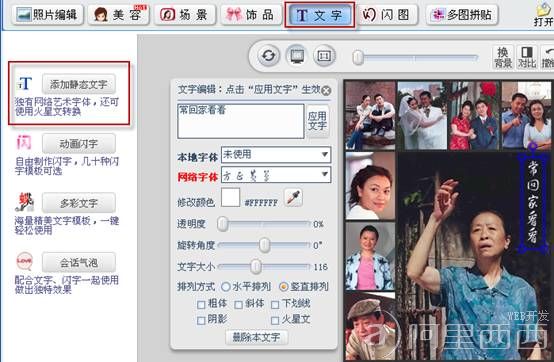This screenshot has width=554, height=362.
Task: Close the 文字编辑 text edit panel
Action: (326, 91)
